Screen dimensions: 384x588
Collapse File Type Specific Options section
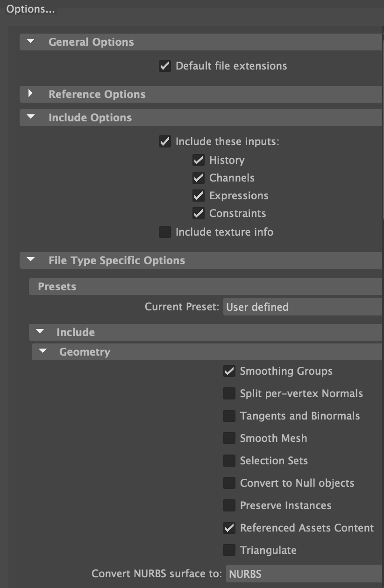31,260
